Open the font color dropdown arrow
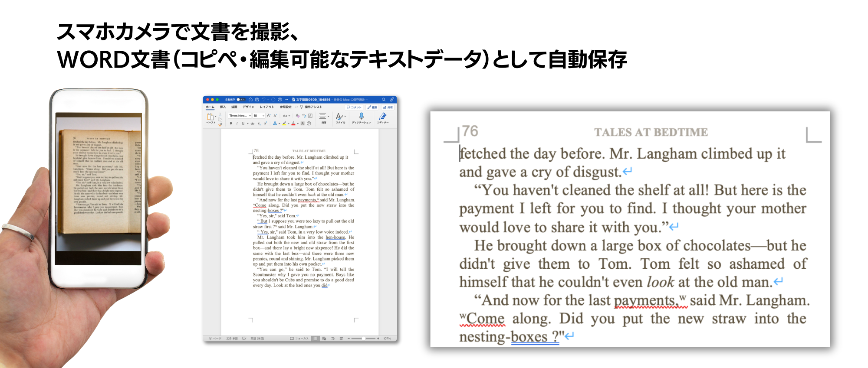This screenshot has width=868, height=368. 298,124
